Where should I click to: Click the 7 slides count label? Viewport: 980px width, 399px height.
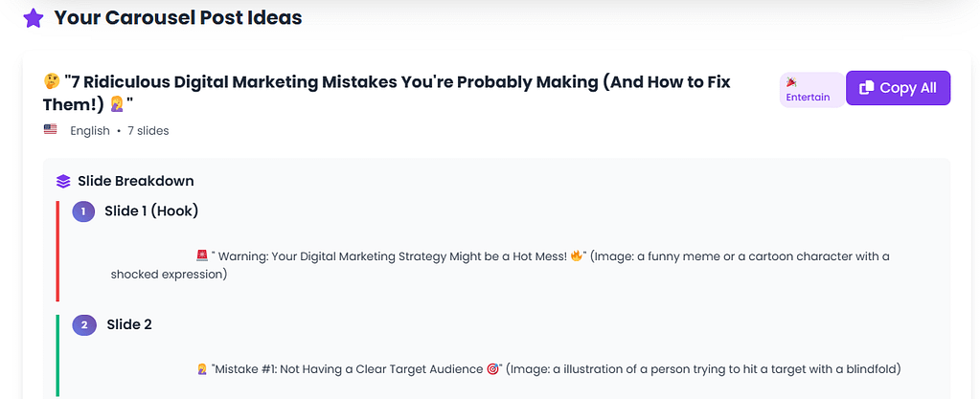tap(148, 130)
